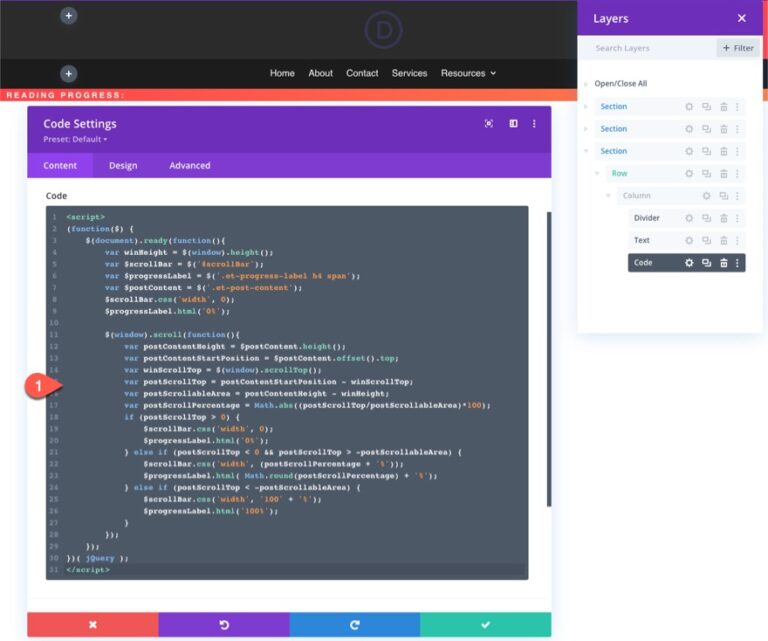Open more options for the Code layer

click(x=738, y=263)
